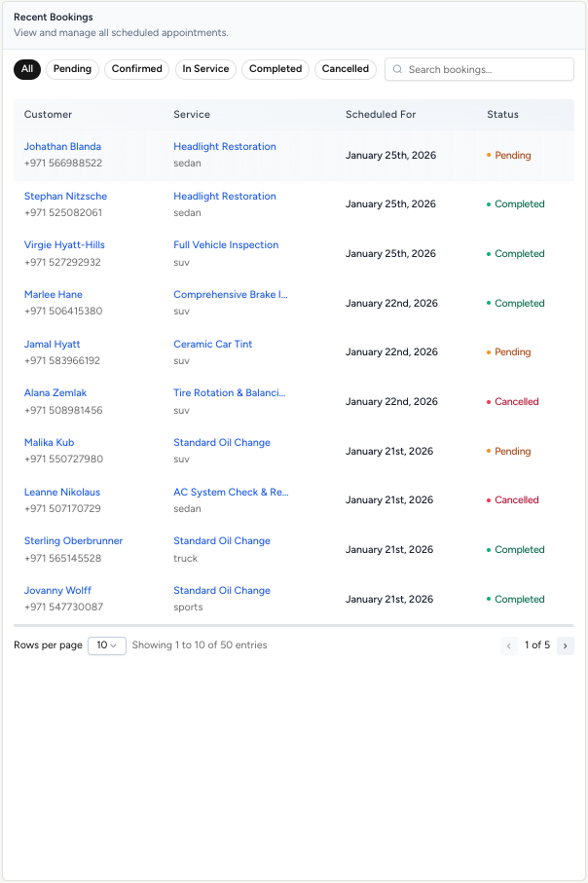The image size is (588, 883).
Task: Select the Cancelled filter
Action: tap(346, 69)
